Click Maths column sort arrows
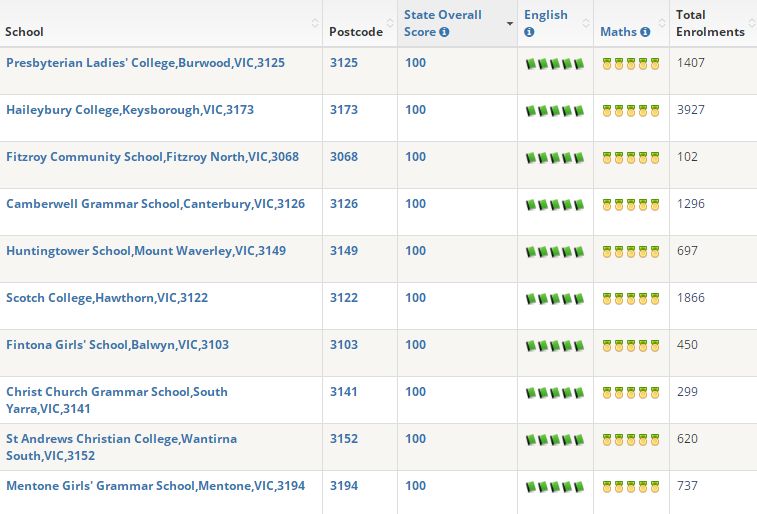The height and width of the screenshot is (514, 757). tap(662, 23)
